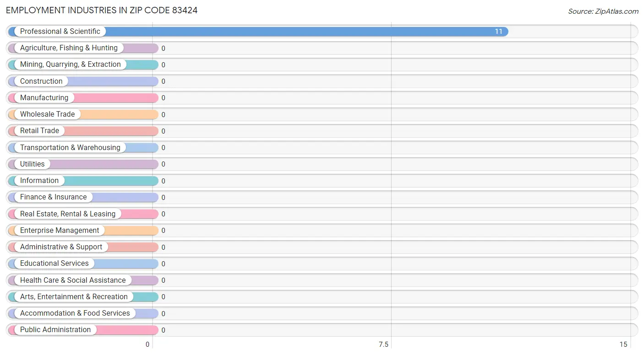Select the Wholesale Trade label

click(47, 114)
